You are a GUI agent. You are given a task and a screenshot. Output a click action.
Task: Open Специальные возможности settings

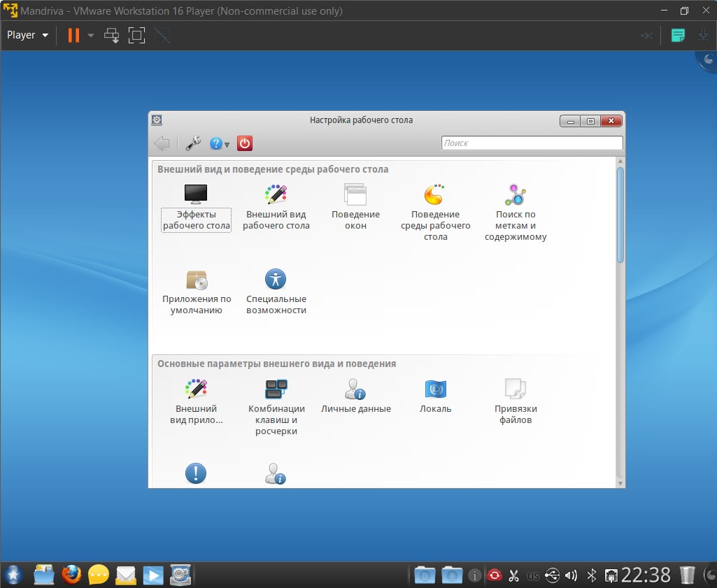pos(276,292)
